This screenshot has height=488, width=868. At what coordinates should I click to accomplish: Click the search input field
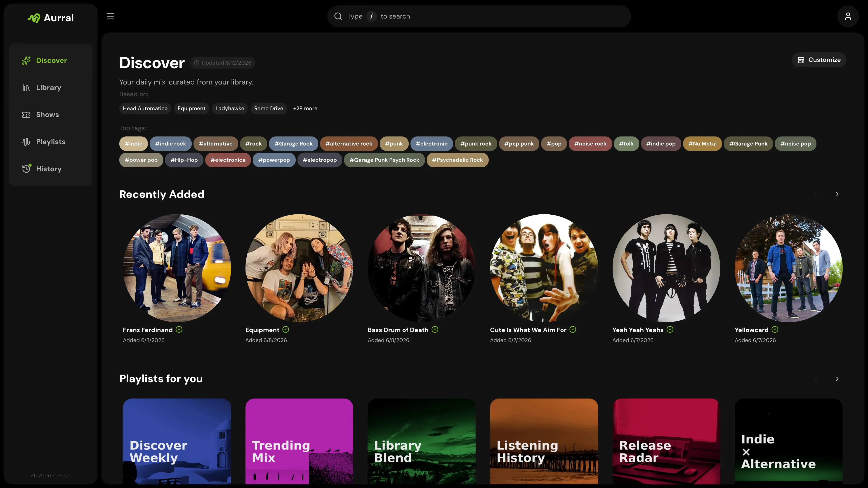pos(479,16)
